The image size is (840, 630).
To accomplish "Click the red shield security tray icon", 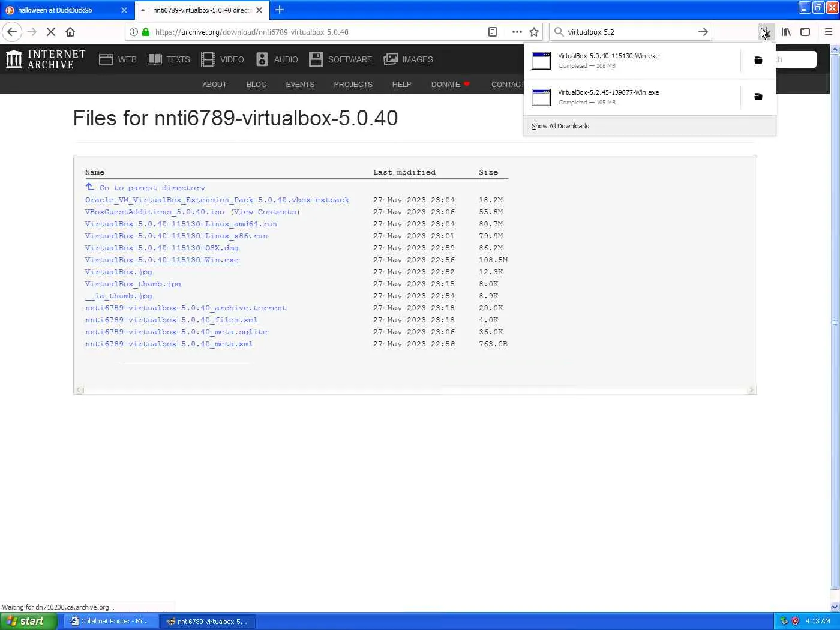I will click(x=795, y=621).
